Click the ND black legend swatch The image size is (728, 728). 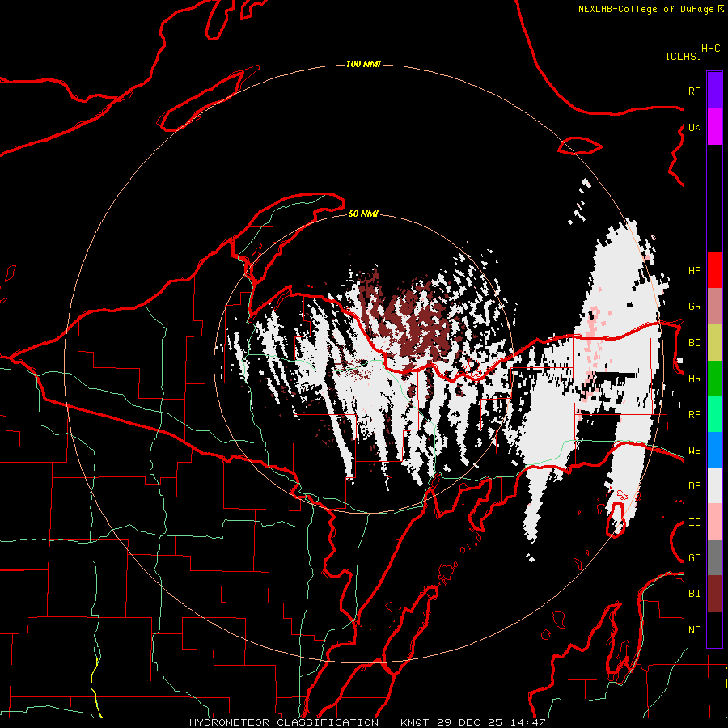(x=714, y=629)
